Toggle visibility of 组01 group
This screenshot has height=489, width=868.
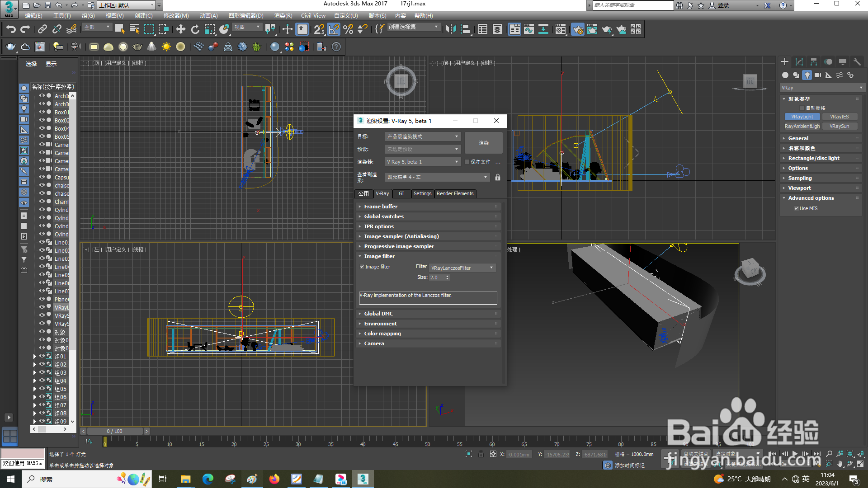42,356
